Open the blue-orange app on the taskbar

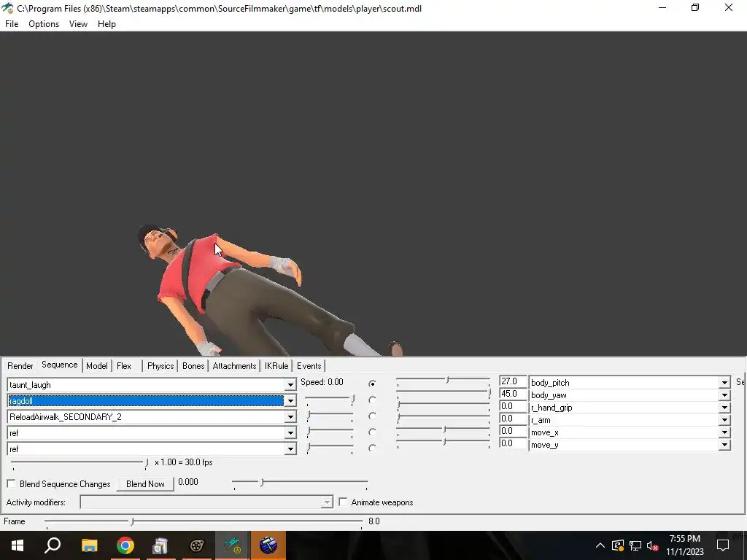(268, 545)
